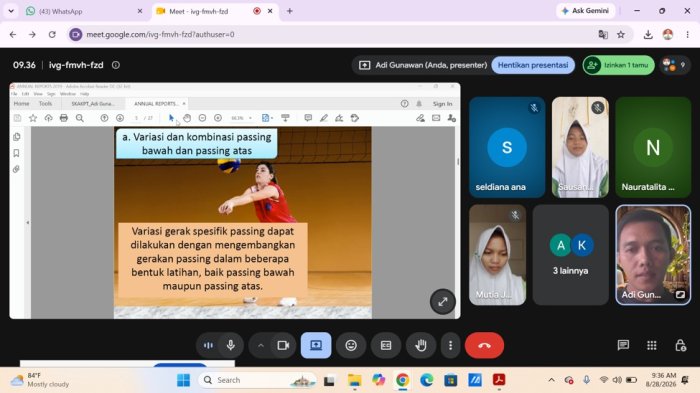Add comment with Acrobat sticky note icon
Screen dimensions: 700x393
(308, 118)
